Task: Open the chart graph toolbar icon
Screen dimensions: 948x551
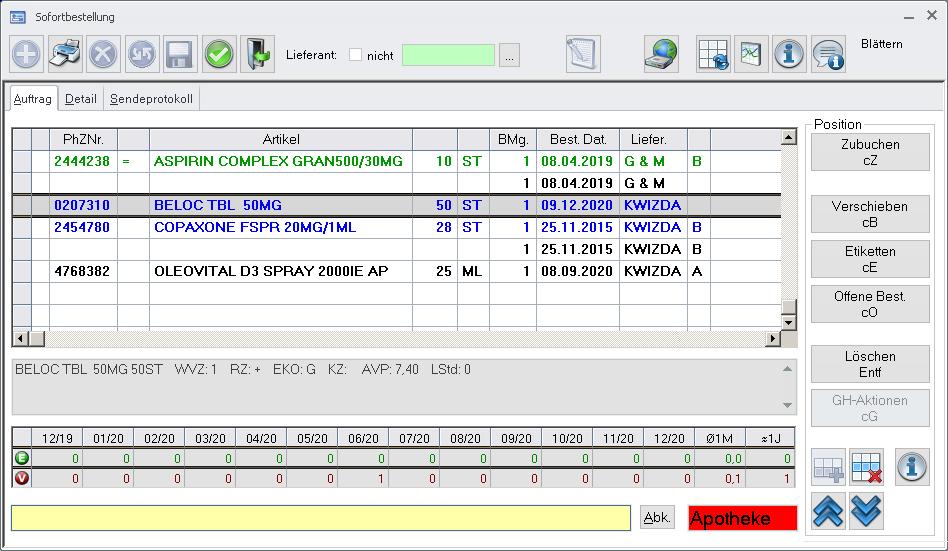Action: [751, 54]
